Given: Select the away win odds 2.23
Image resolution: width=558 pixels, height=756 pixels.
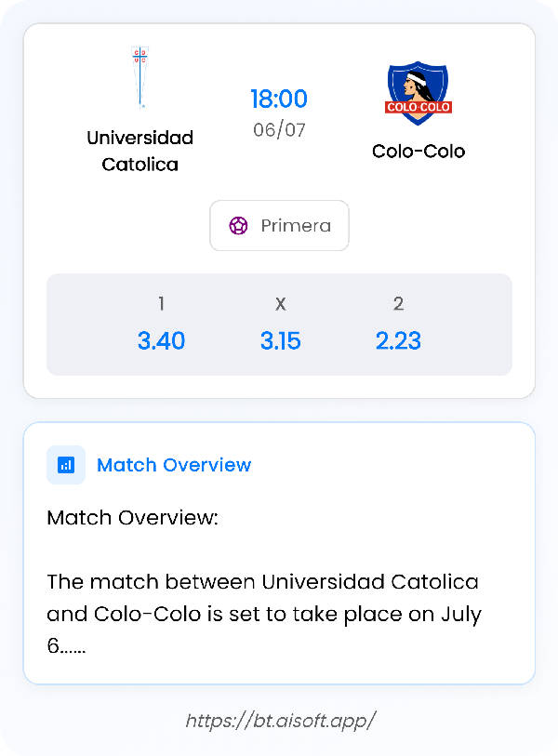Looking at the screenshot, I should tap(398, 340).
